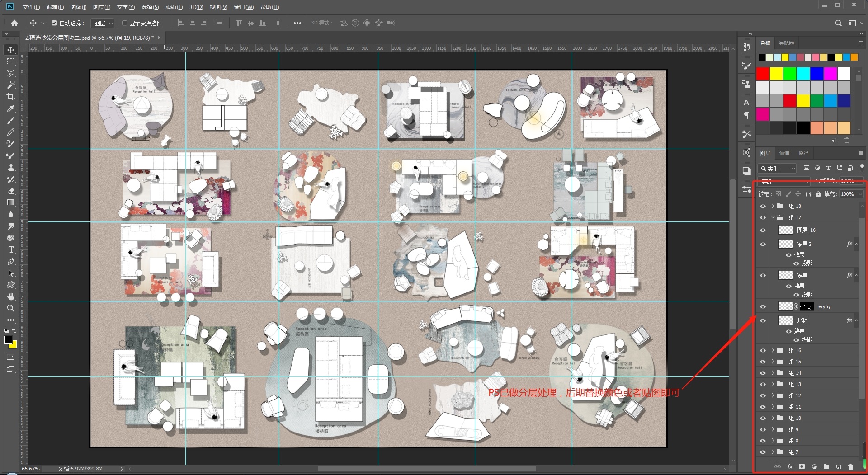868x475 pixels.
Task: Select the Pen tool
Action: 11,261
